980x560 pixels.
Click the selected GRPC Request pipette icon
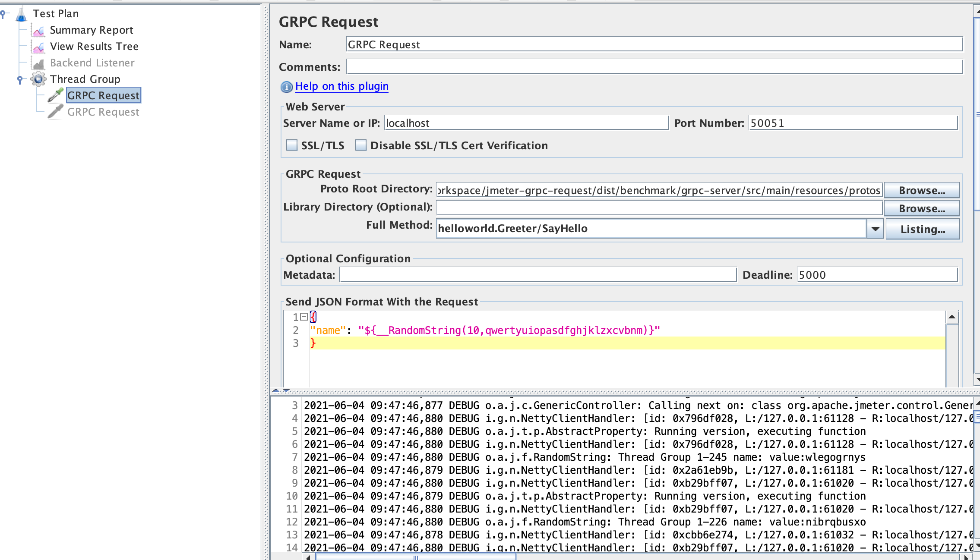point(56,95)
